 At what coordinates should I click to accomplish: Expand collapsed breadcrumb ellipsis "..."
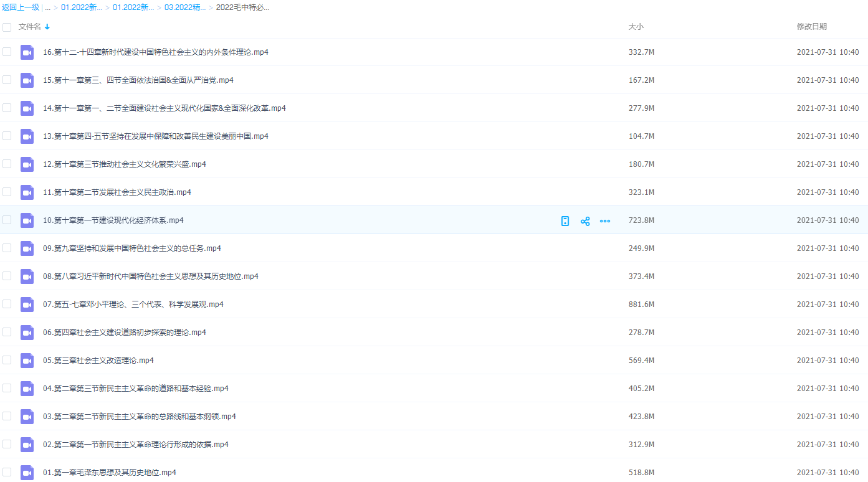(x=48, y=7)
